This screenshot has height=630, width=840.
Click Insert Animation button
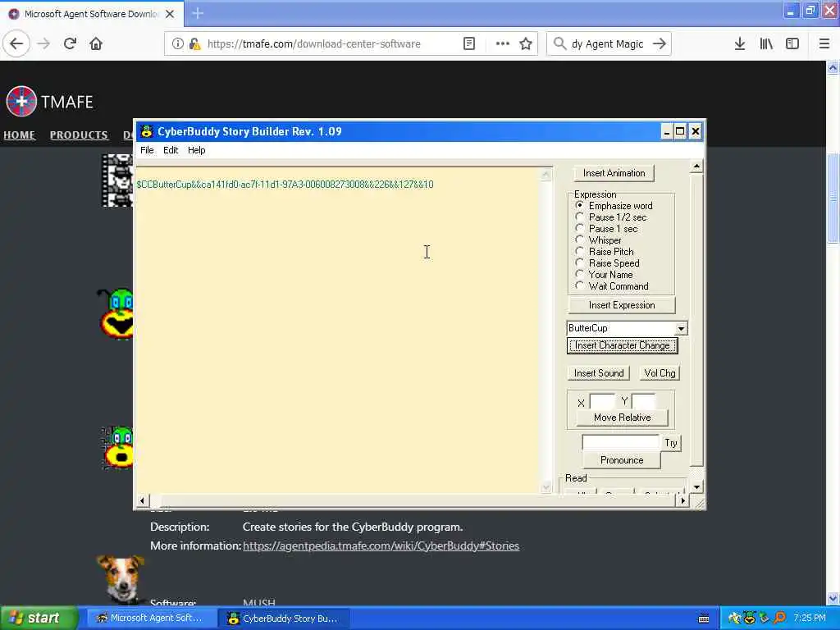pyautogui.click(x=614, y=173)
